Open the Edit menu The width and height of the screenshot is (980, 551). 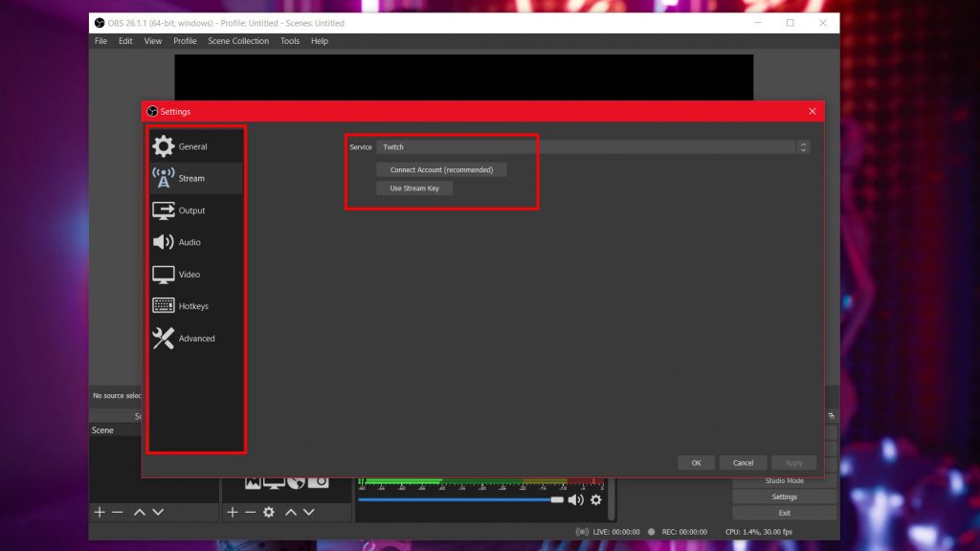point(125,41)
